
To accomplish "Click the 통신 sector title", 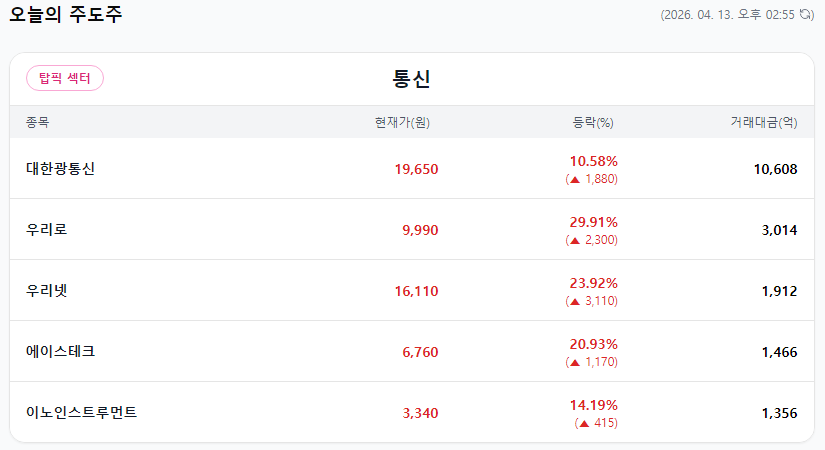I will click(411, 79).
